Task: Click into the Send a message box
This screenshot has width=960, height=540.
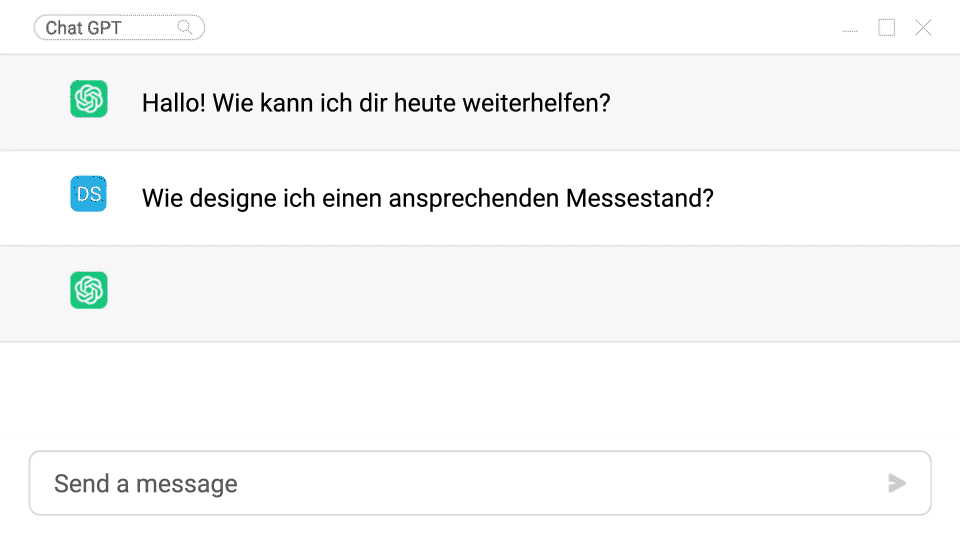Action: [x=450, y=484]
